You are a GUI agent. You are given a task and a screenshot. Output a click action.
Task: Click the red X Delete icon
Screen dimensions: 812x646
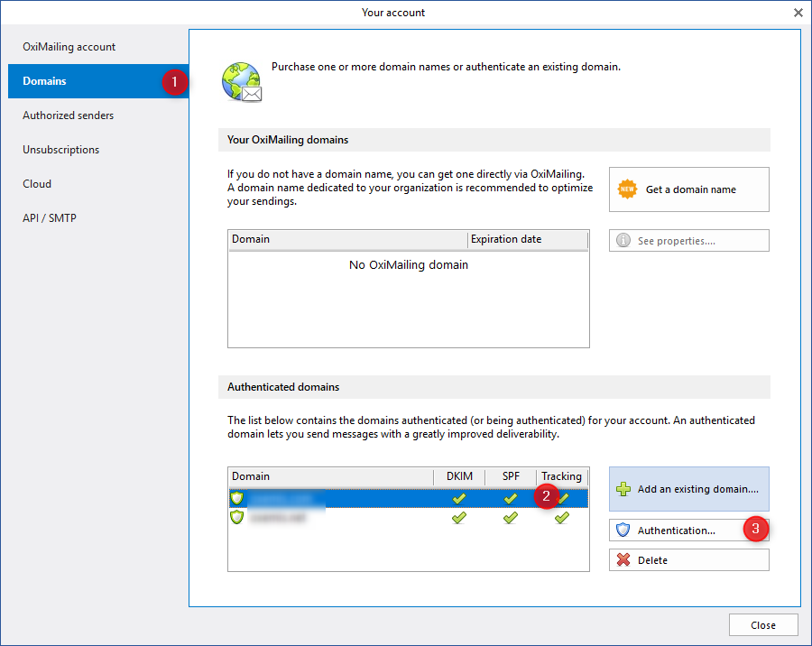(623, 560)
